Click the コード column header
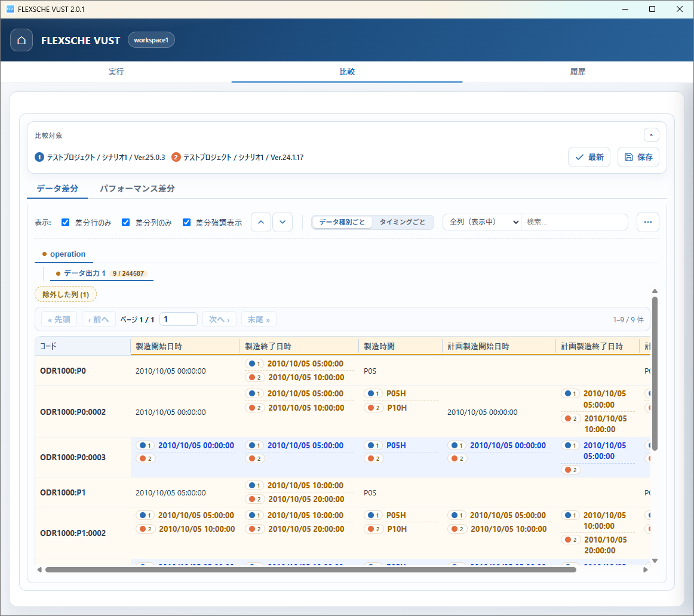 (83, 346)
